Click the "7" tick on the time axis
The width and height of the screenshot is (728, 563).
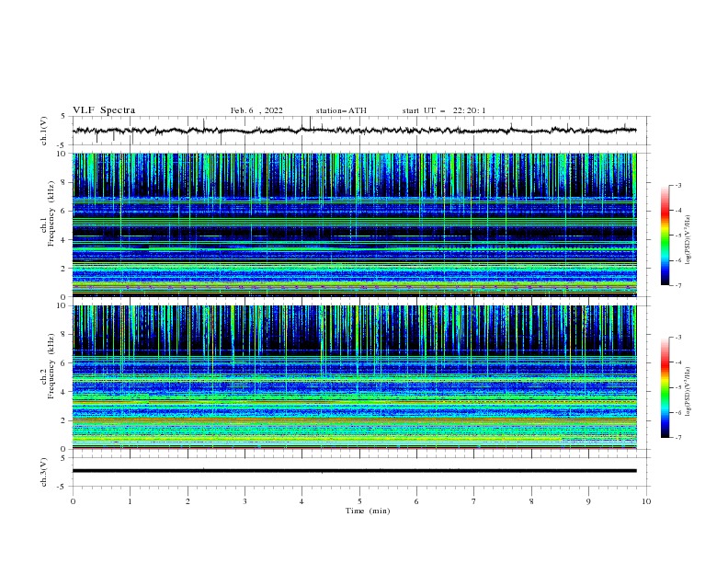tap(474, 501)
